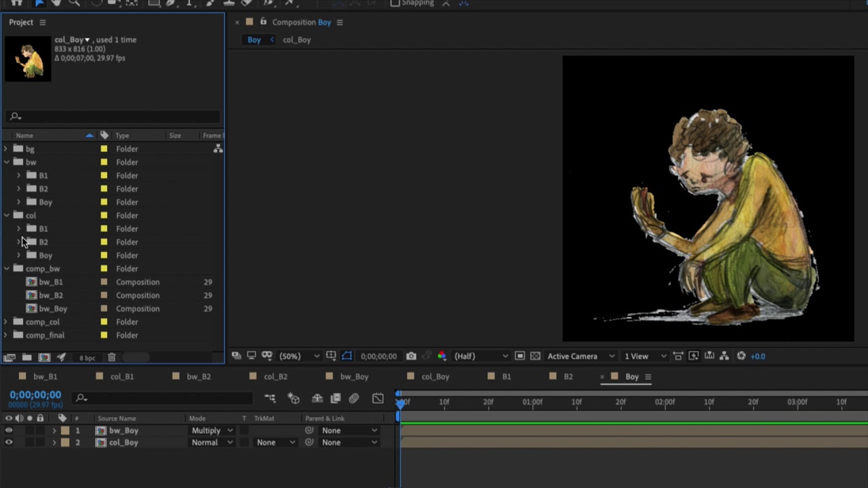Create a new composition from the Project panel footer

[x=44, y=357]
